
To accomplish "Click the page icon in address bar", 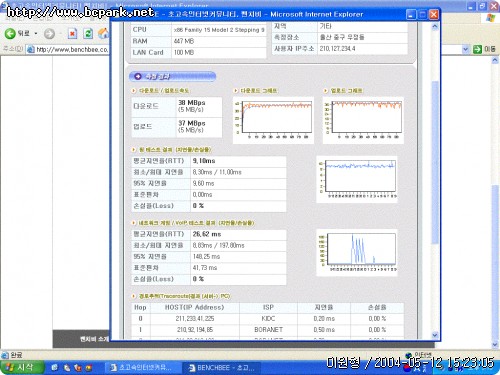I will coord(31,49).
